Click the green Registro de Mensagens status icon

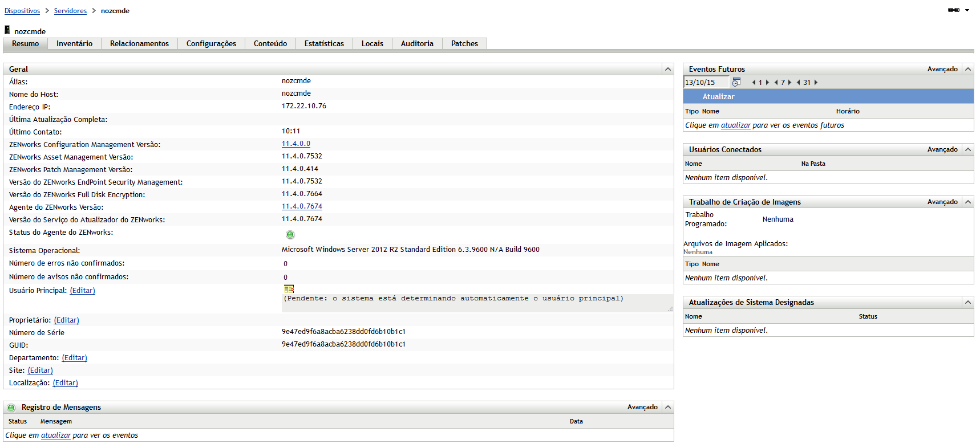point(11,408)
